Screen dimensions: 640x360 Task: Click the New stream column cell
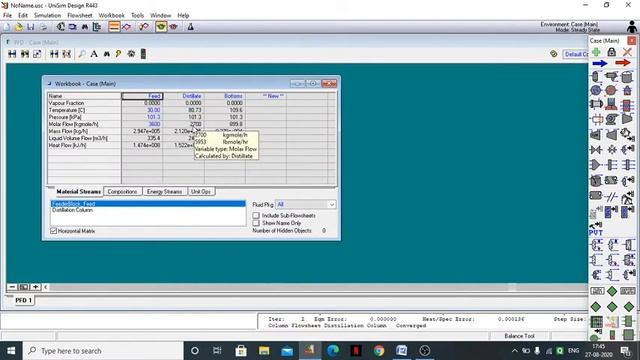266,96
